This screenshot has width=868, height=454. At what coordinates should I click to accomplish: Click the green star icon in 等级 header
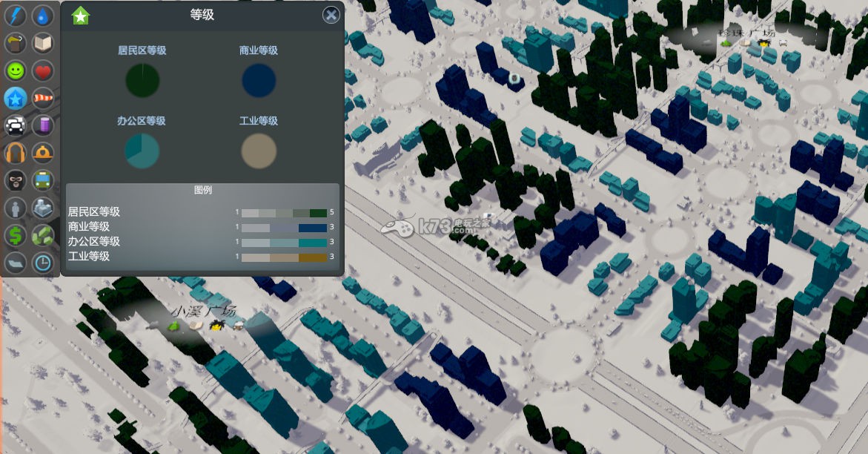click(80, 16)
